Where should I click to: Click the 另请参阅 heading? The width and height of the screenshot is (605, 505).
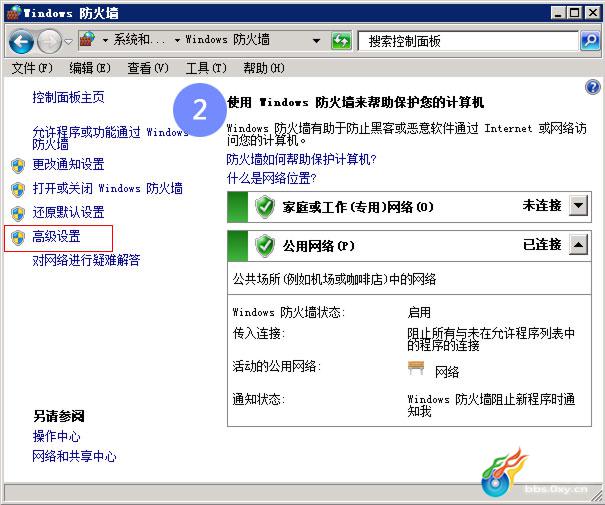tap(59, 416)
